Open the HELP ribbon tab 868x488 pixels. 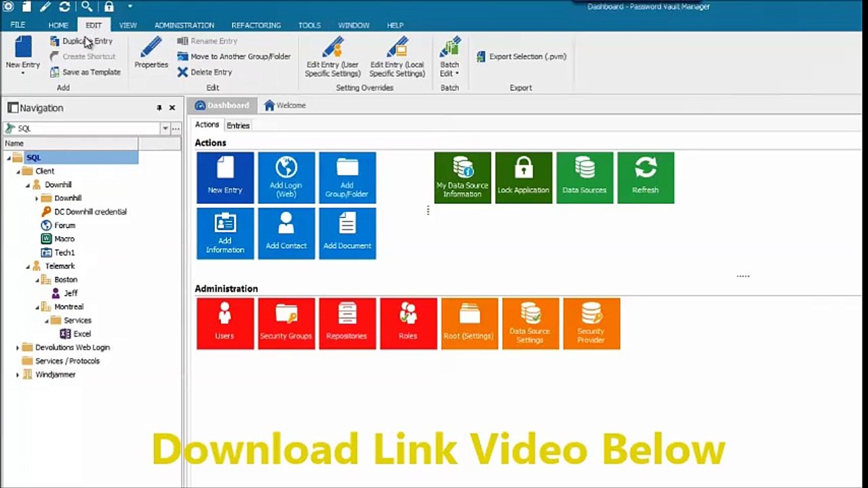(x=395, y=25)
